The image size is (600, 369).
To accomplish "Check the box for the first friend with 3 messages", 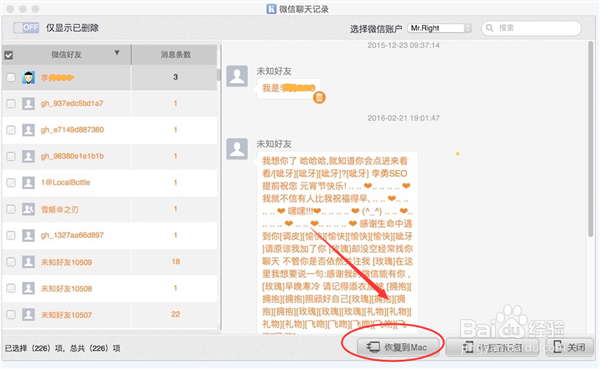I will 11,77.
